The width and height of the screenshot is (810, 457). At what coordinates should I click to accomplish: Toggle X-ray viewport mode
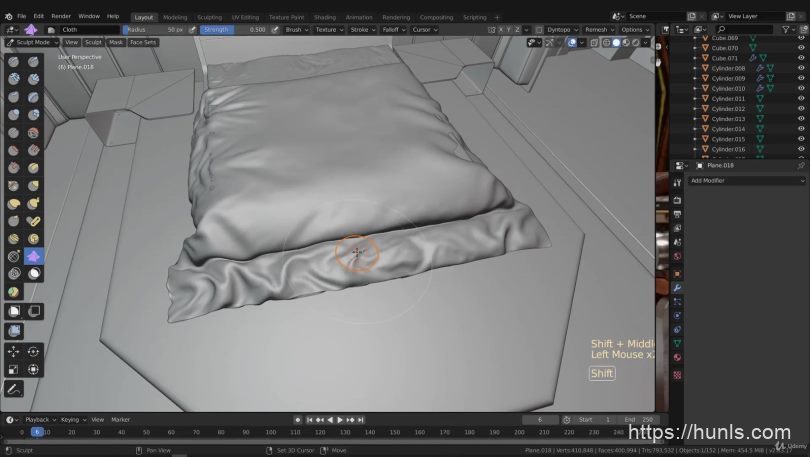tap(594, 43)
